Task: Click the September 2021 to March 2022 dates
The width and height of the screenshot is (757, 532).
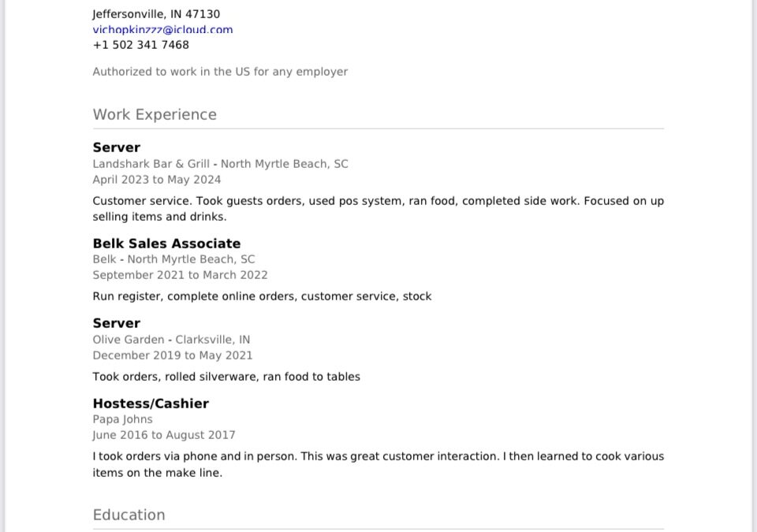Action: tap(180, 275)
